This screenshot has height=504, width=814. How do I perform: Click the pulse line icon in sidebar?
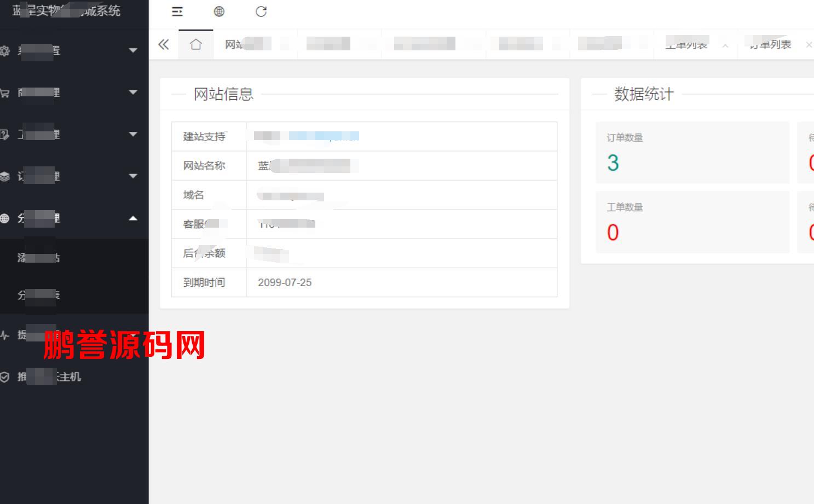(5, 335)
